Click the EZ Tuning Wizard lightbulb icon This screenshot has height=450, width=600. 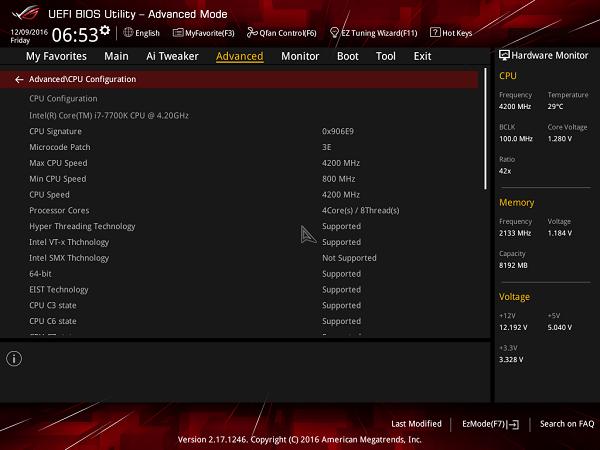[x=334, y=33]
